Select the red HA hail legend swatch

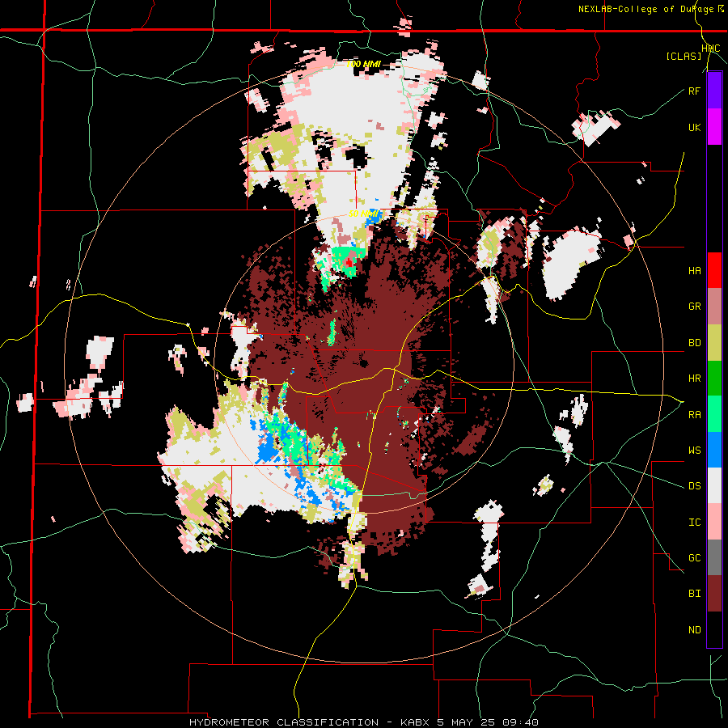(714, 270)
